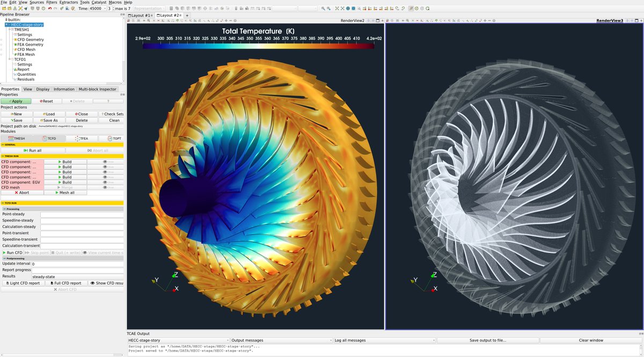The height and width of the screenshot is (357, 644).
Task: Click the green Apply button
Action: coord(16,101)
